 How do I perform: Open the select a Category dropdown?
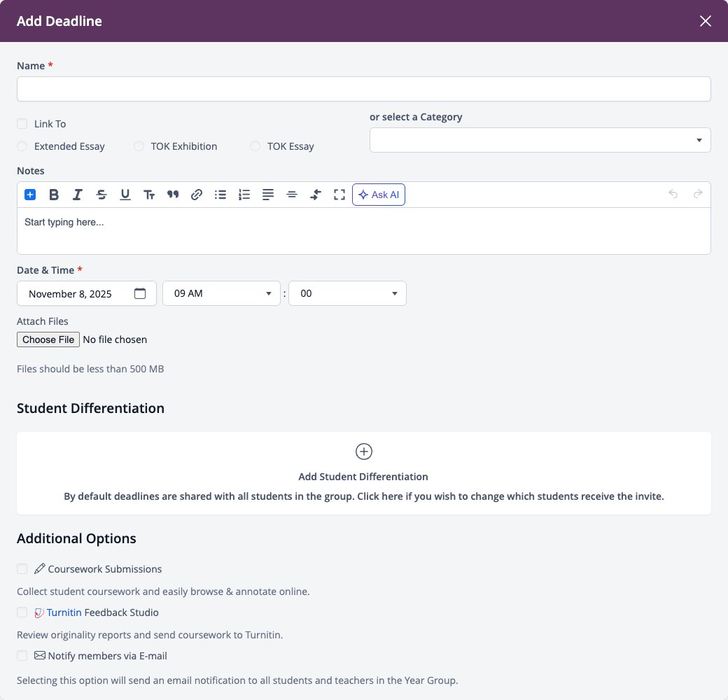pos(540,140)
